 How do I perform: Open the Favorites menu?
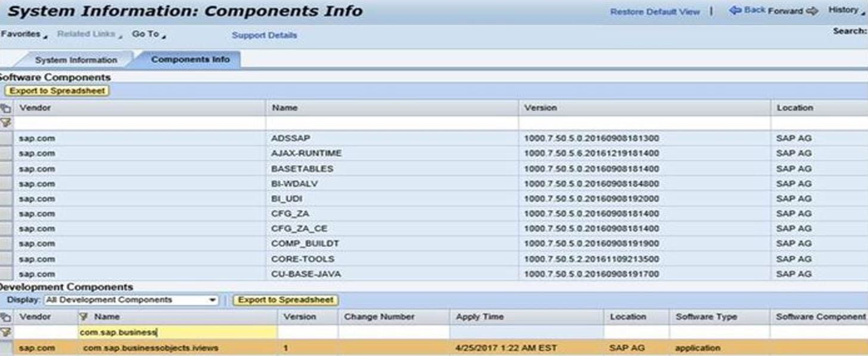click(23, 35)
